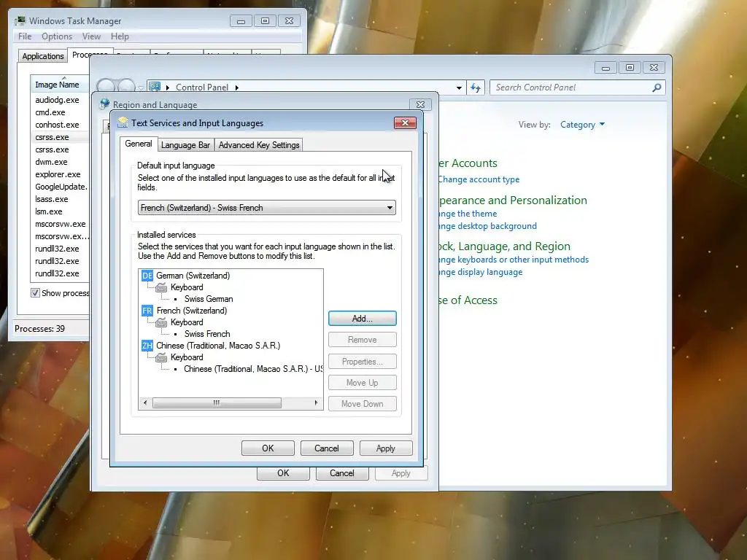Select lsass.exe in the process list
Screen dimensions: 747x560
click(52, 199)
